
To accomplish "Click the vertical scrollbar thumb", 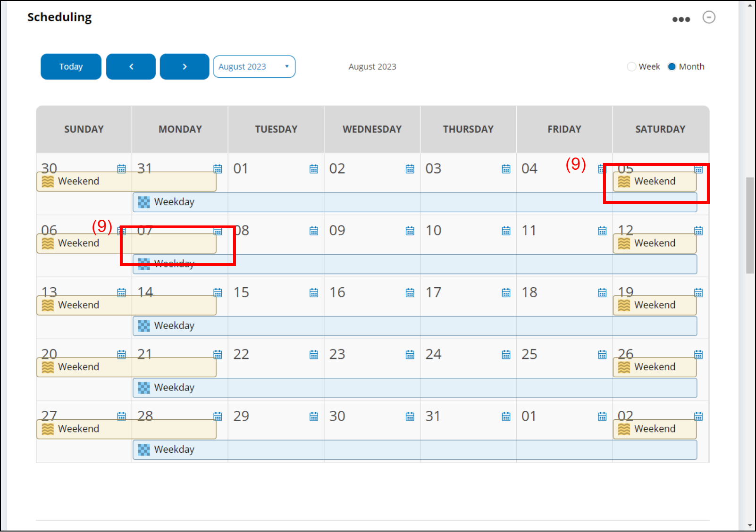I will click(x=749, y=225).
